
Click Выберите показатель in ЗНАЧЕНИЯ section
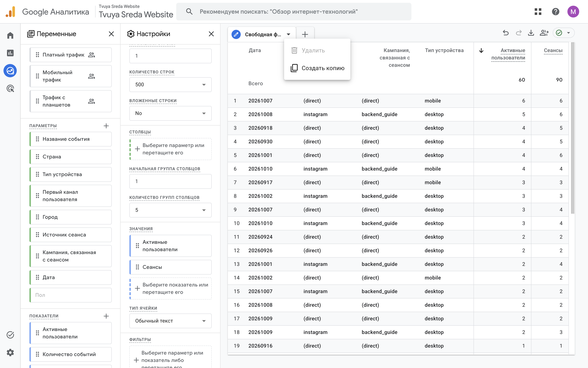tap(170, 288)
